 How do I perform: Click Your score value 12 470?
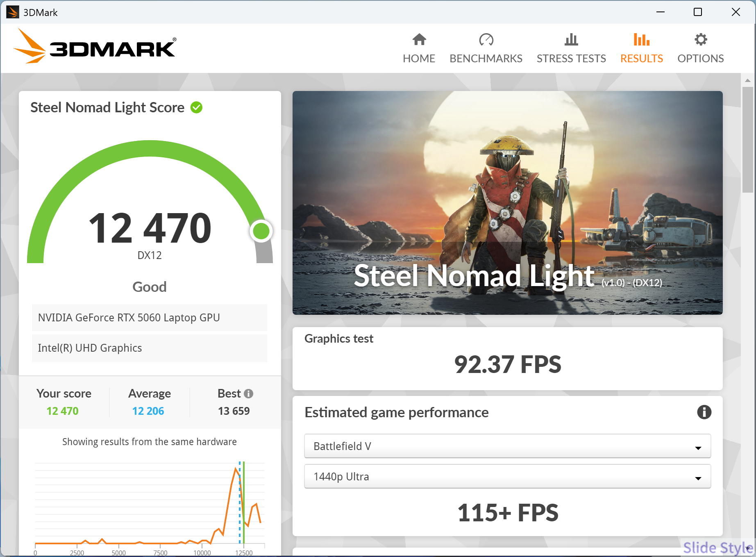[62, 411]
